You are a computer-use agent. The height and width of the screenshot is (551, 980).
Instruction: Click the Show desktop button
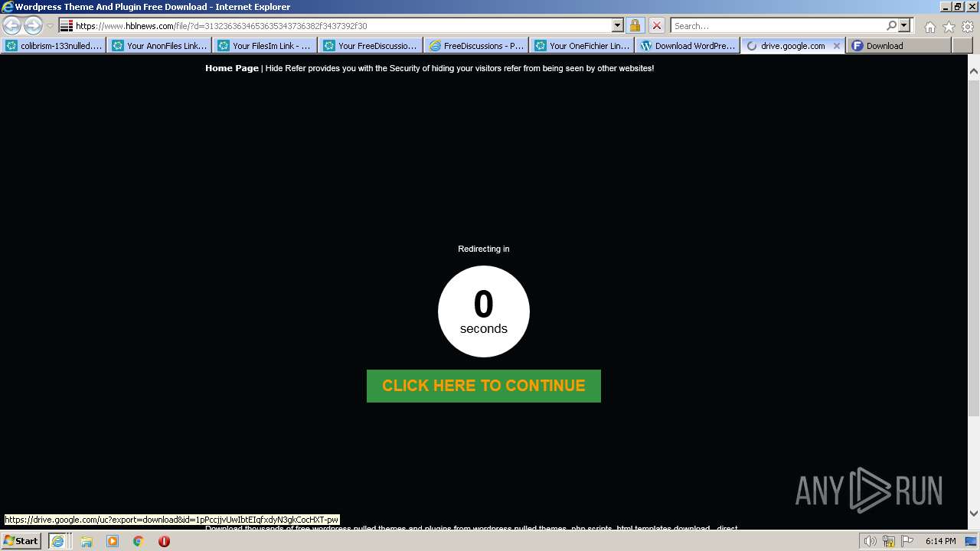coord(972,541)
